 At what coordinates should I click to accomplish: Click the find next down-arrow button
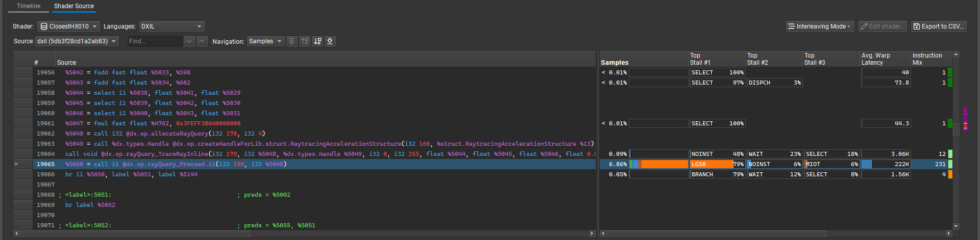click(x=189, y=41)
